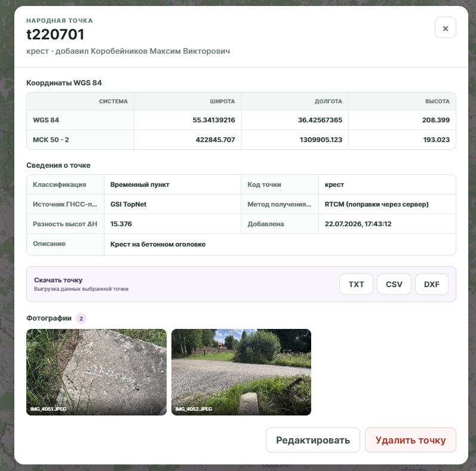This screenshot has width=476, height=471.
Task: Click the point title t220701
Action: click(56, 34)
